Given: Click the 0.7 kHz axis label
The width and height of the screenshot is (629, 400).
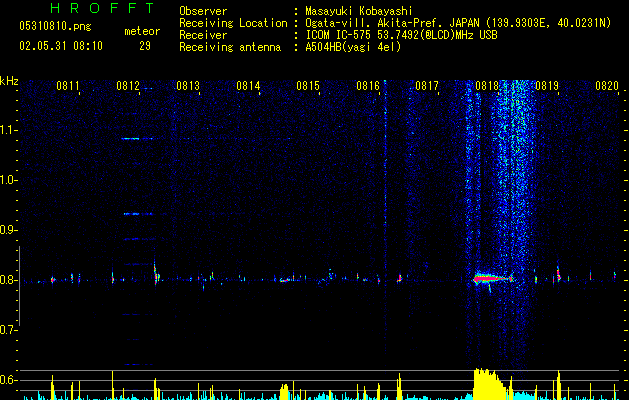Looking at the screenshot, I should [8, 330].
